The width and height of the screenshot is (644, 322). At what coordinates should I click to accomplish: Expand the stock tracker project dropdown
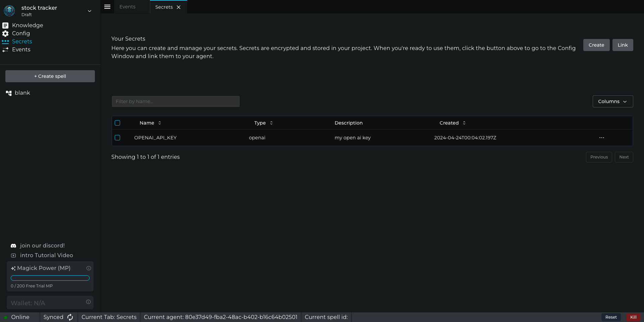[90, 11]
